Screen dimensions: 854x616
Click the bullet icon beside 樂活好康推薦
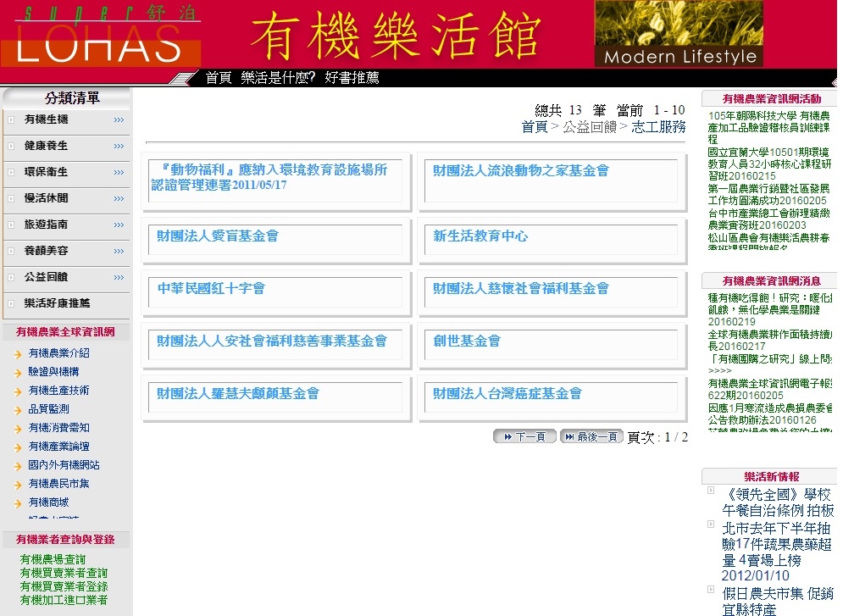(x=11, y=303)
